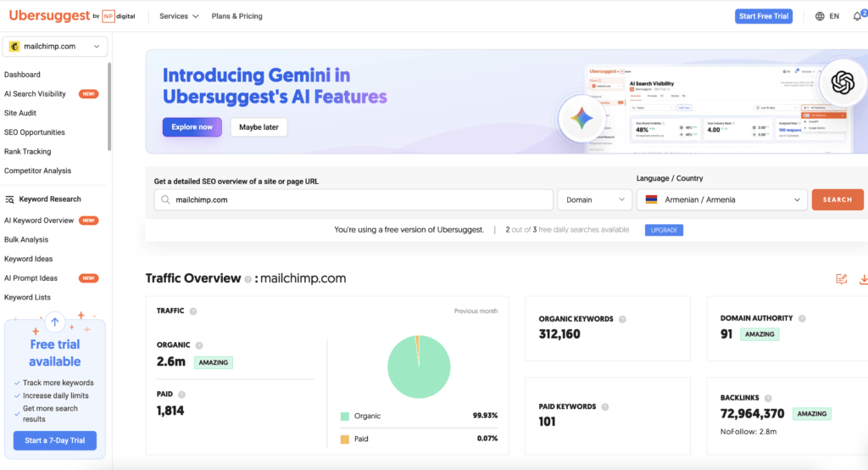
Task: Click the Gemini star icon in banner
Action: [x=581, y=118]
